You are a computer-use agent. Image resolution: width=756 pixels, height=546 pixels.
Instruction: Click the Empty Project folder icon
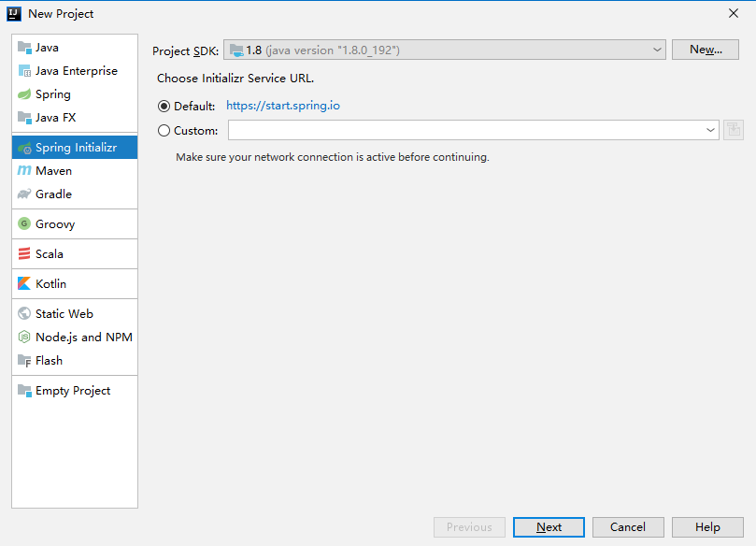click(x=24, y=390)
